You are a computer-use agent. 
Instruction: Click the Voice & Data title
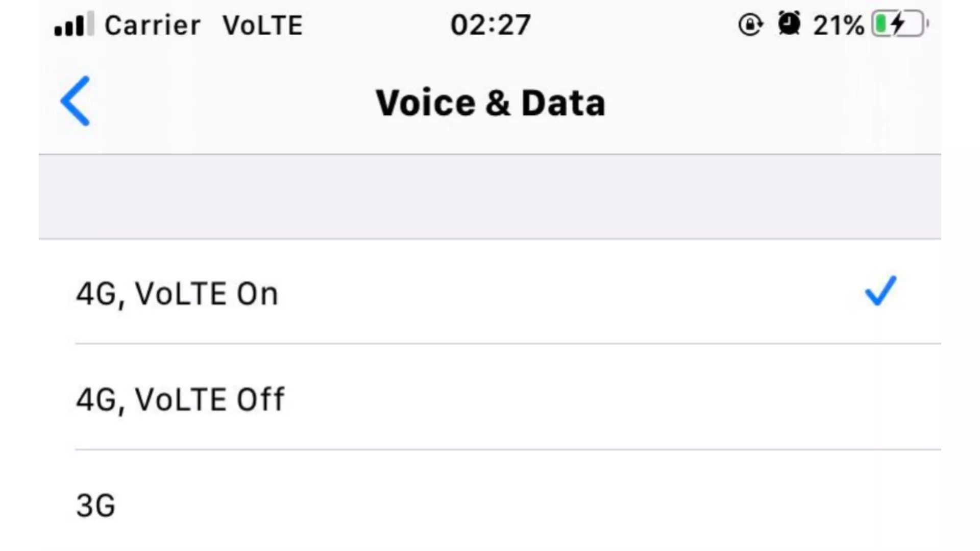[491, 102]
